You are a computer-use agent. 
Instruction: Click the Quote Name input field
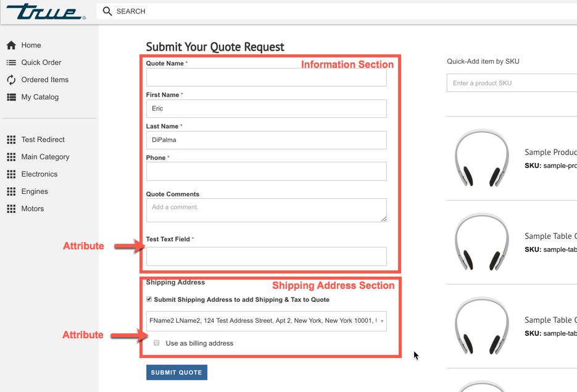point(267,77)
